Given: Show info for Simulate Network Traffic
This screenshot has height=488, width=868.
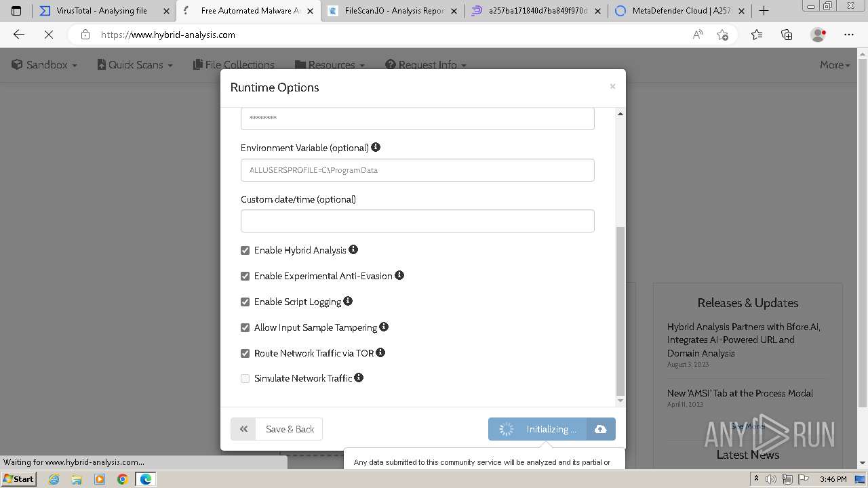Looking at the screenshot, I should (x=359, y=378).
